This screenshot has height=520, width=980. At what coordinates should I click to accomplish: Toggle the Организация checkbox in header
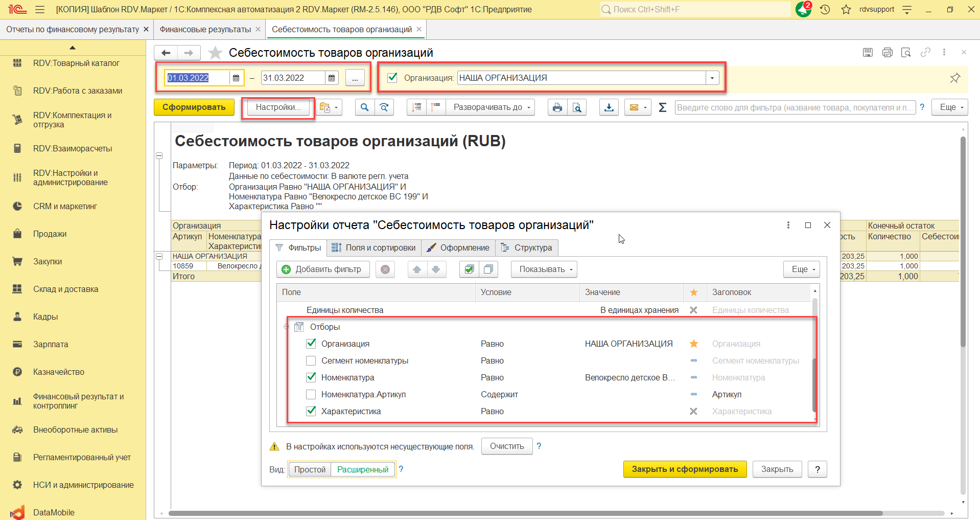pos(392,78)
